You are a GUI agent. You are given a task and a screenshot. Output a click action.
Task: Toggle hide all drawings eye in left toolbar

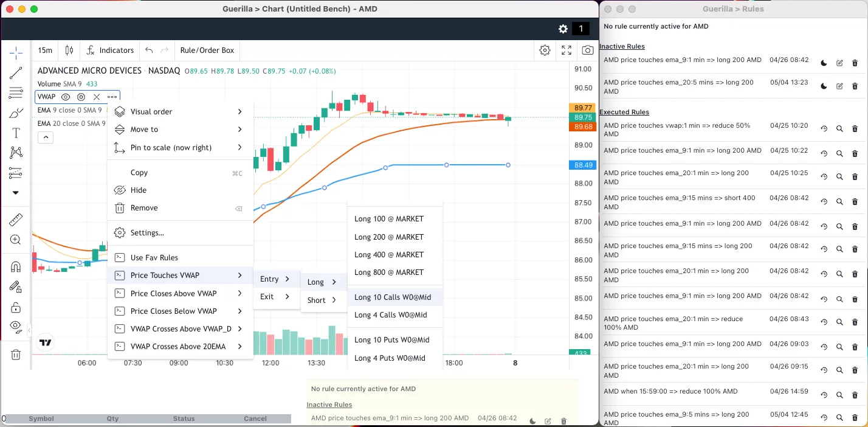[16, 327]
